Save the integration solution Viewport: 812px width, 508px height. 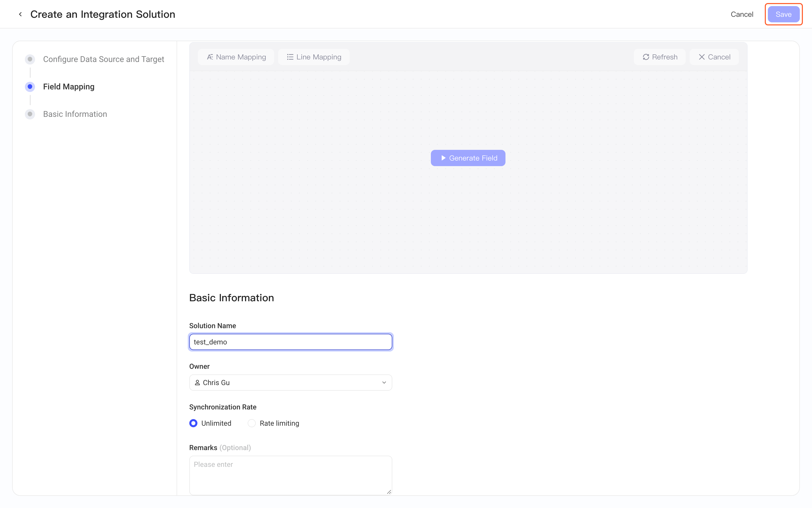784,14
